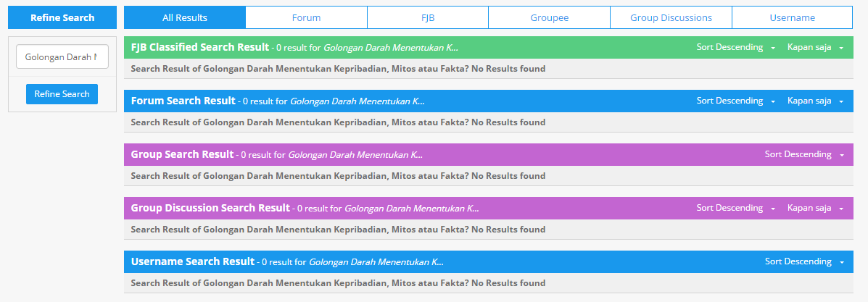Open Kapan saja dropdown in FJB Classified results
This screenshot has height=302, width=868.
tap(815, 48)
